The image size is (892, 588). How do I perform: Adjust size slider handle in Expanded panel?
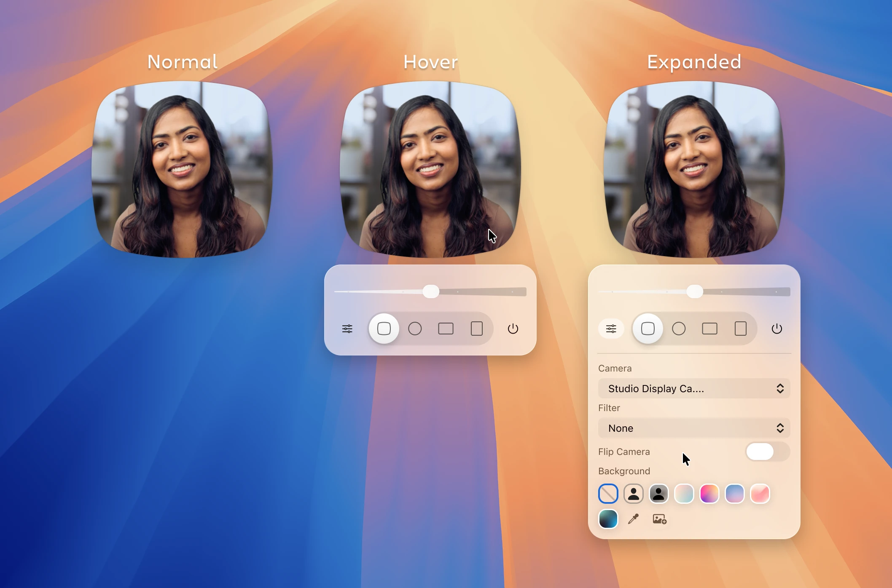(695, 291)
